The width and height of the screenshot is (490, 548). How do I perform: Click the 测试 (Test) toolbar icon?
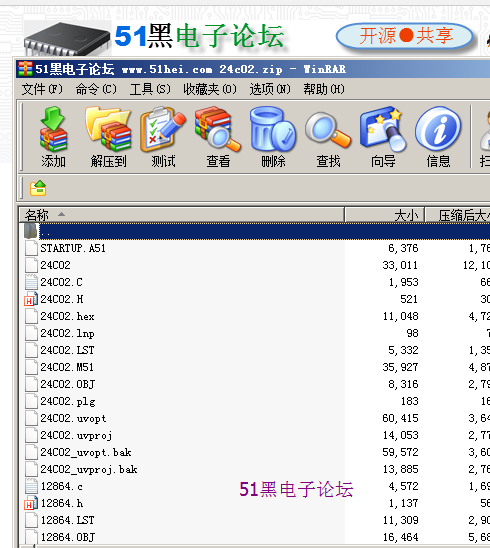click(x=163, y=137)
